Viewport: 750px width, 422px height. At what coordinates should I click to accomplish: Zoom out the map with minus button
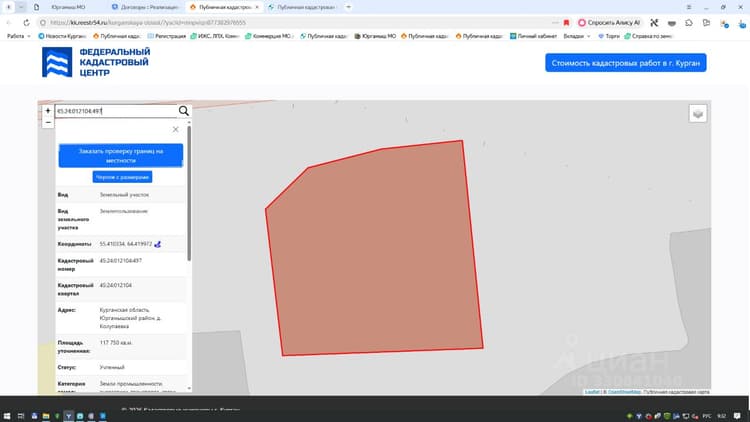point(48,122)
